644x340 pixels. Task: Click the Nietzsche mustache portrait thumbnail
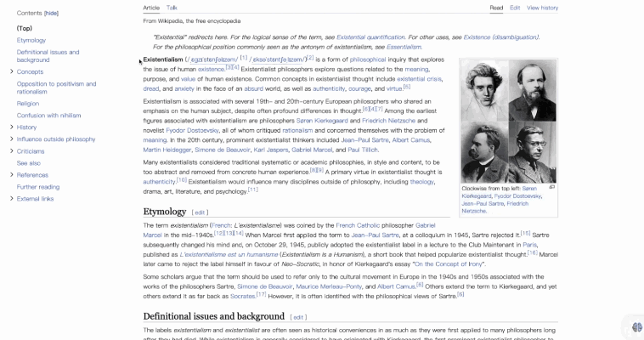coord(484,152)
